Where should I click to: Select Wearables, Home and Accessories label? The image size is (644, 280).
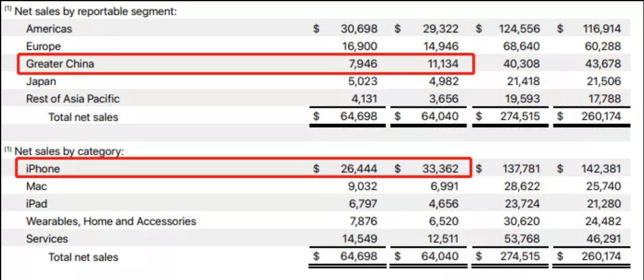click(x=111, y=221)
